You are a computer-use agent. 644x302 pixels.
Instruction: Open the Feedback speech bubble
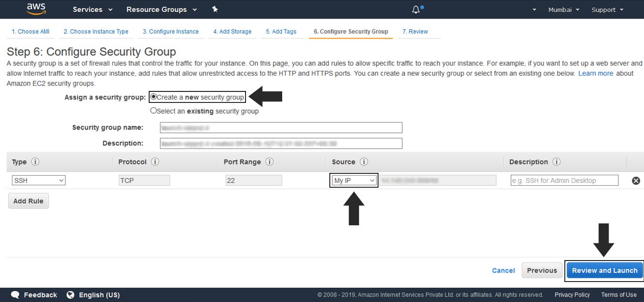(x=15, y=295)
